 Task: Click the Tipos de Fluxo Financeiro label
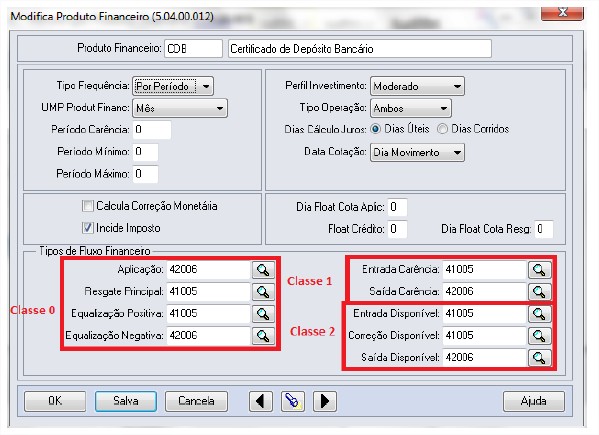[x=95, y=251]
